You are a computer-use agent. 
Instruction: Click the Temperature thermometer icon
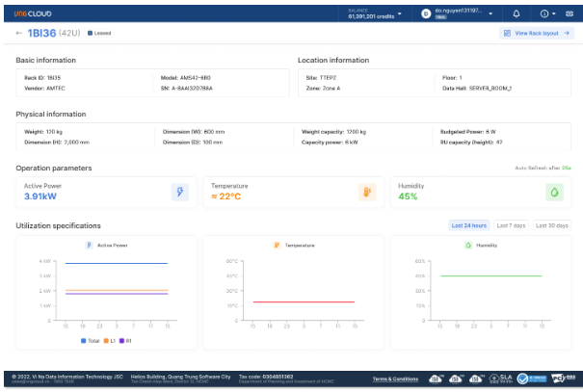tap(367, 192)
